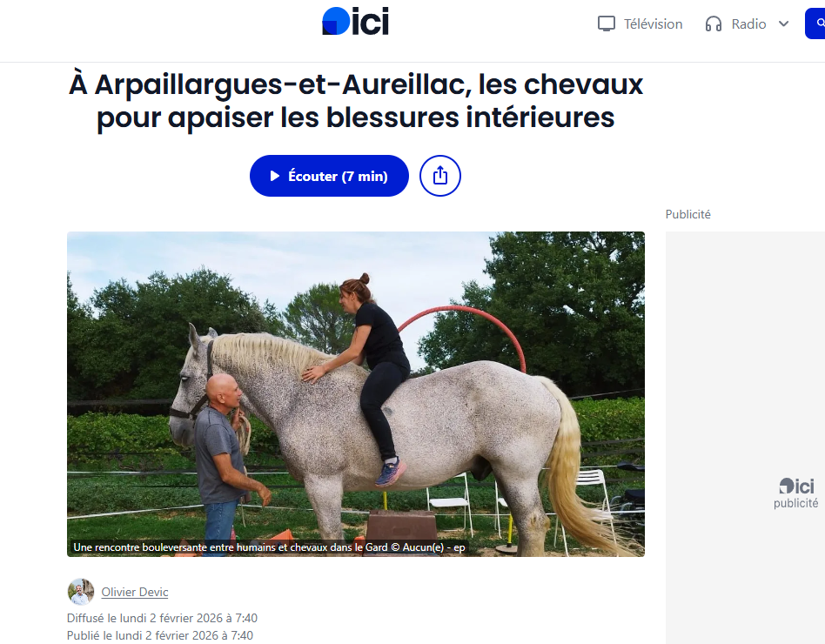Click the ici publicité ad placeholder
Viewport: 825px width, 644px height.
(x=745, y=438)
